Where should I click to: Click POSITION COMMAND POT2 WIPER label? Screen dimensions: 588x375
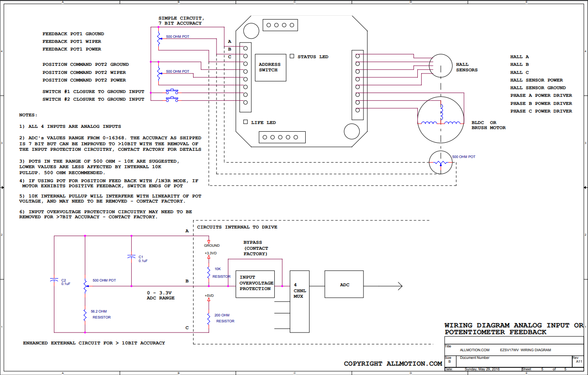[84, 72]
